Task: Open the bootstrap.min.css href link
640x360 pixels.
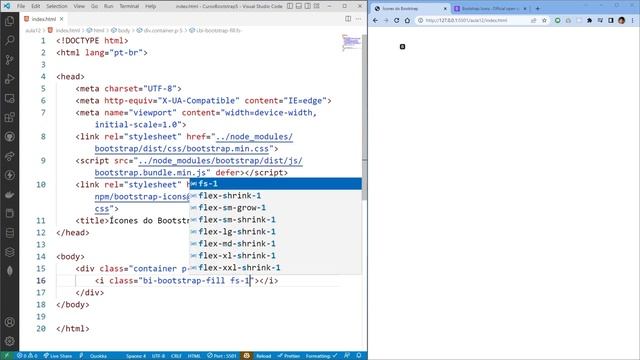Action: pyautogui.click(x=182, y=149)
